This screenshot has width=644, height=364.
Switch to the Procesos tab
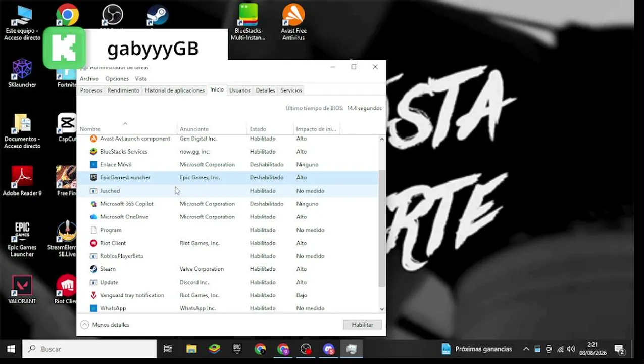point(91,90)
